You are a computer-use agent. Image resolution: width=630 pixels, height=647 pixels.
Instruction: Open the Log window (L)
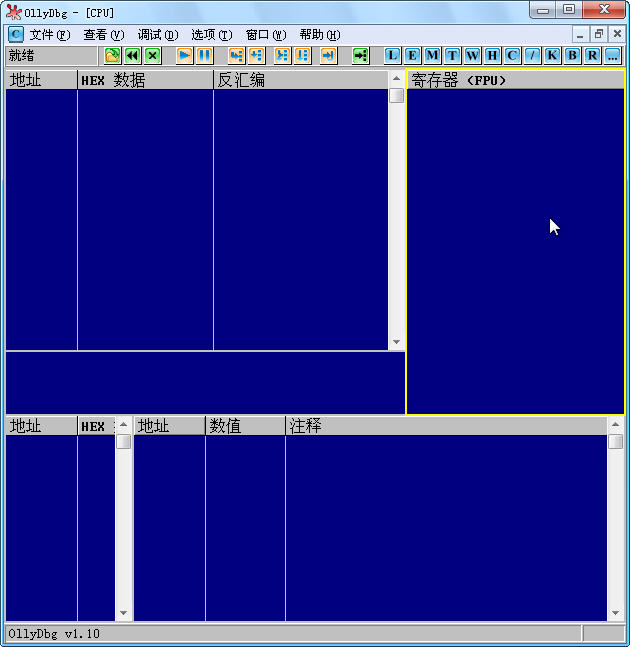(x=392, y=55)
